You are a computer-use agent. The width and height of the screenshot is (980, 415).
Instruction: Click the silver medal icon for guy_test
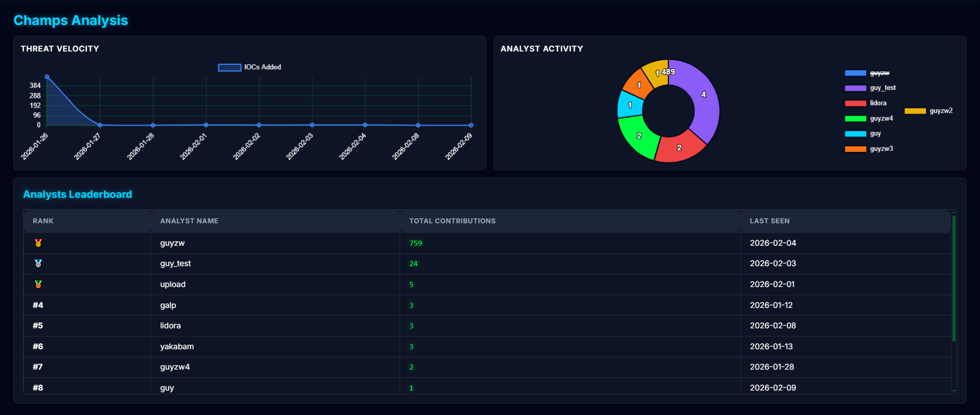[x=38, y=264]
